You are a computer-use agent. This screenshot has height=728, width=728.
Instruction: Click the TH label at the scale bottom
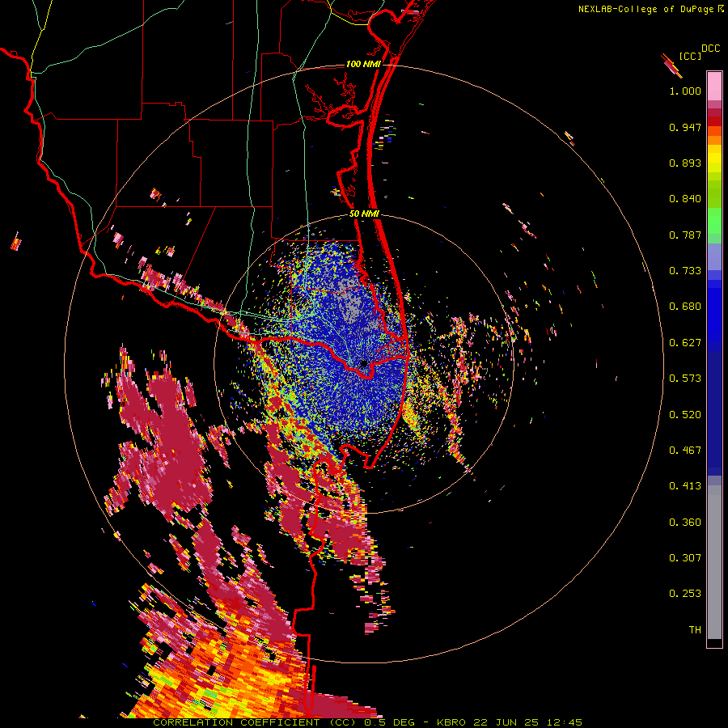pyautogui.click(x=695, y=630)
